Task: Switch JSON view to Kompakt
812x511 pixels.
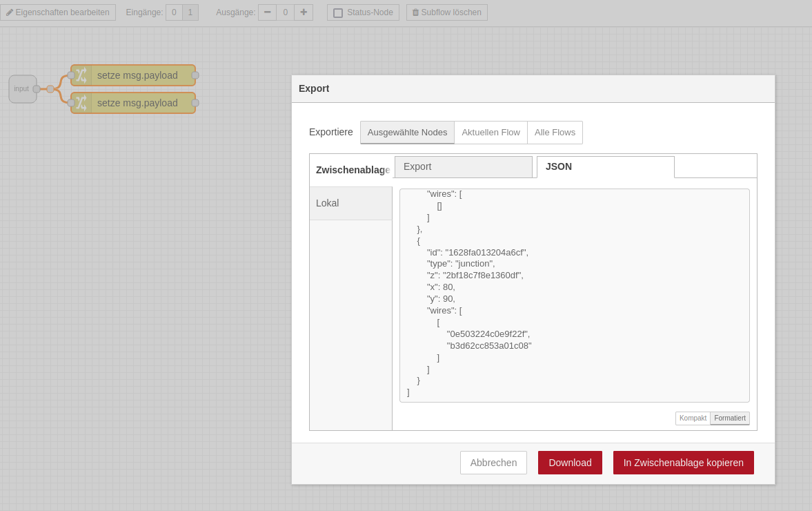Action: [692, 418]
